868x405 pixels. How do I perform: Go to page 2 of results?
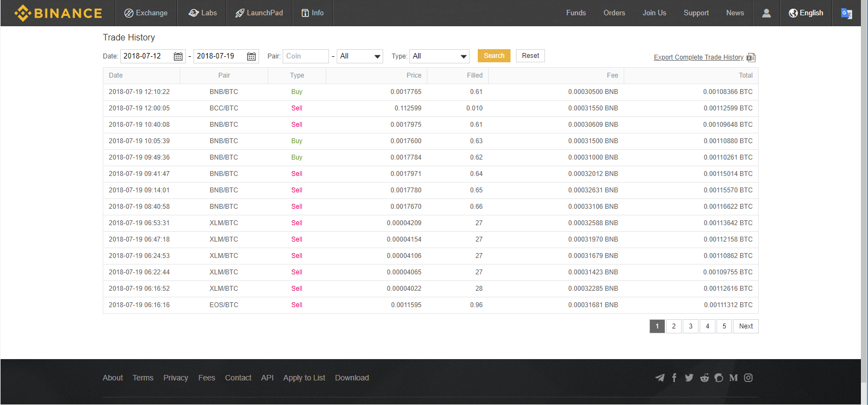click(x=674, y=326)
